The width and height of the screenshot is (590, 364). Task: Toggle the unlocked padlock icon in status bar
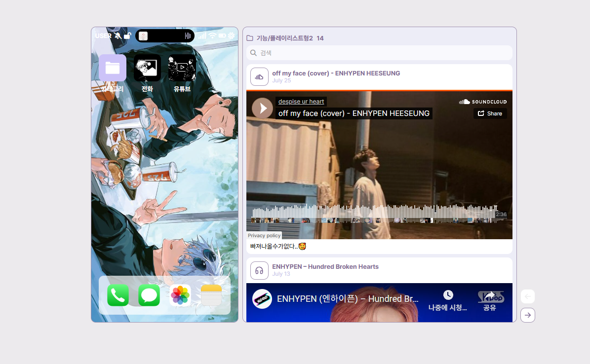point(127,36)
